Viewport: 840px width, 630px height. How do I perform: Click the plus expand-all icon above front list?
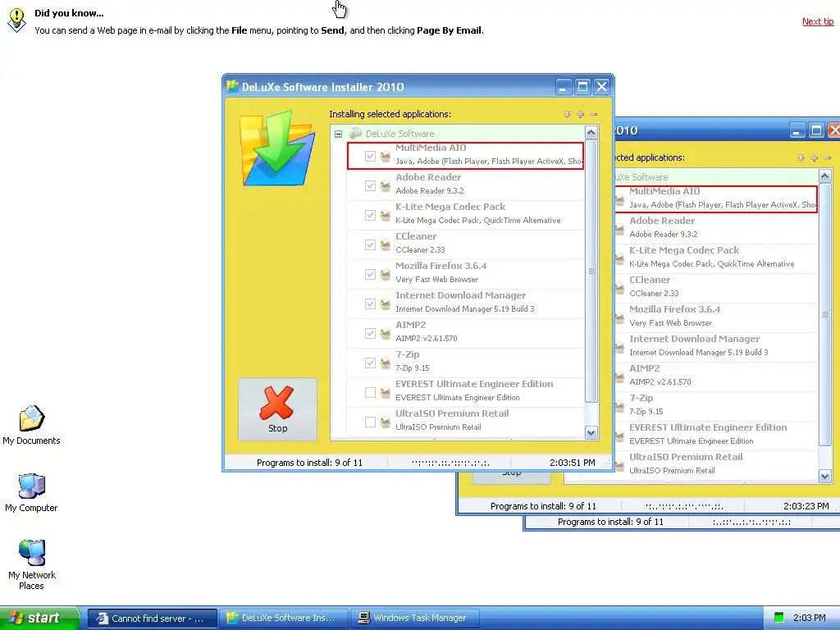point(580,114)
